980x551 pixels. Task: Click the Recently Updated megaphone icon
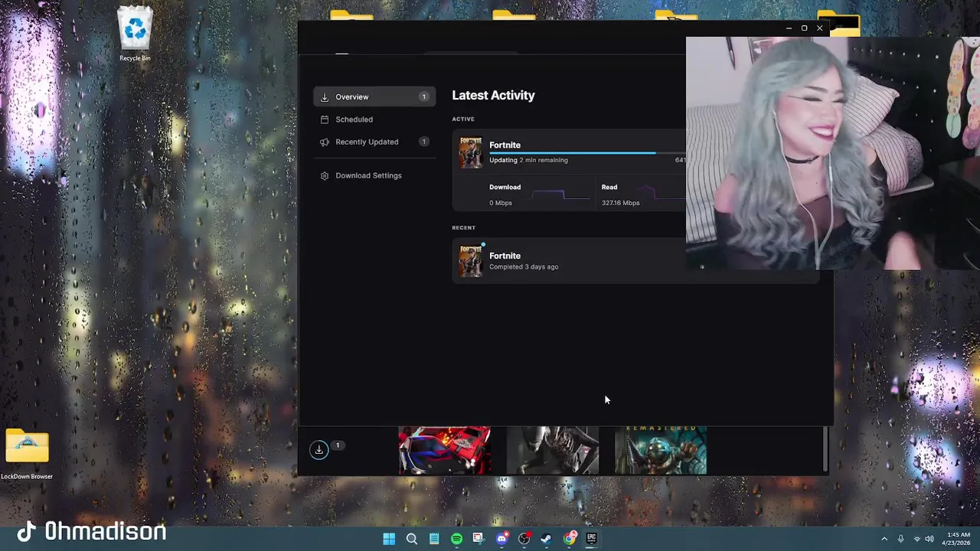coord(325,142)
